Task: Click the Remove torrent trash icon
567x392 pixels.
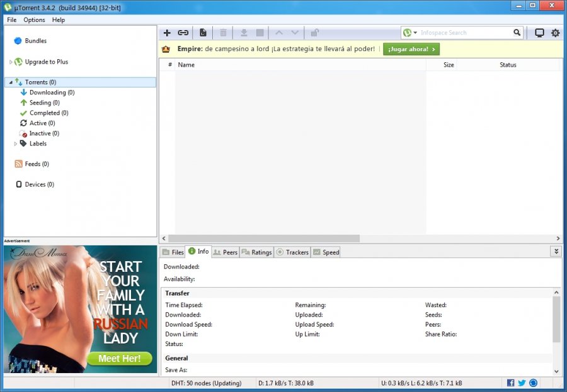Action: point(223,33)
